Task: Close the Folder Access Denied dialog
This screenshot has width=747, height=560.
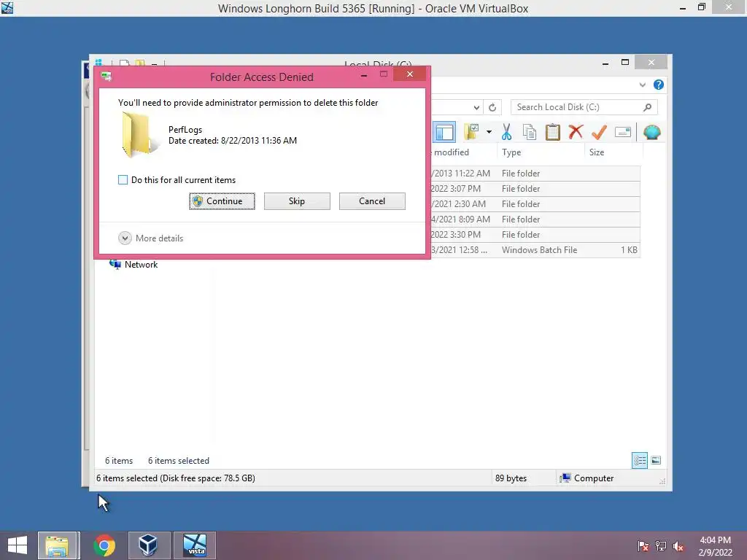Action: point(410,74)
